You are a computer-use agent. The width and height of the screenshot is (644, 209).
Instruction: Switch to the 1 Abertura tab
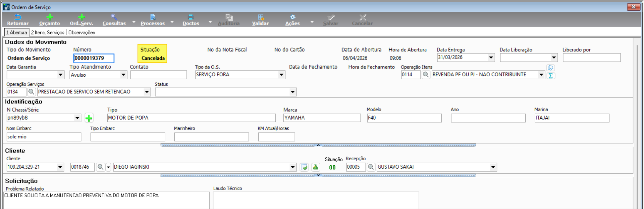click(17, 33)
